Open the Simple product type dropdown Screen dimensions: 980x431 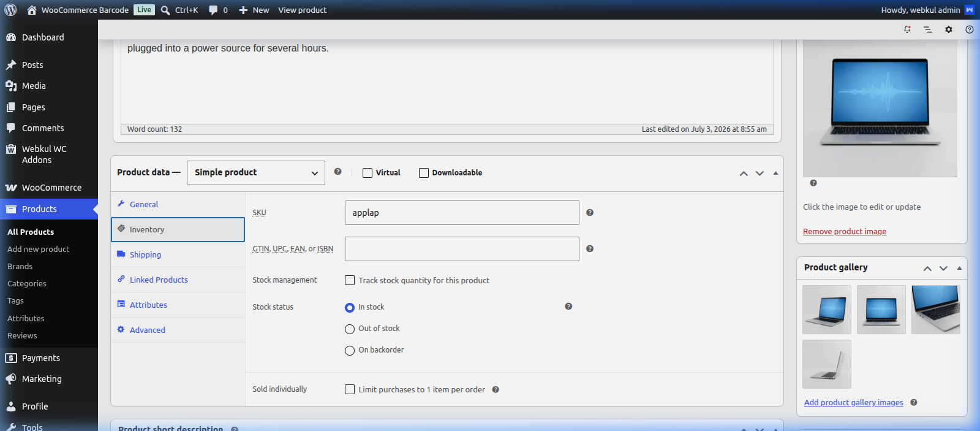pos(256,173)
